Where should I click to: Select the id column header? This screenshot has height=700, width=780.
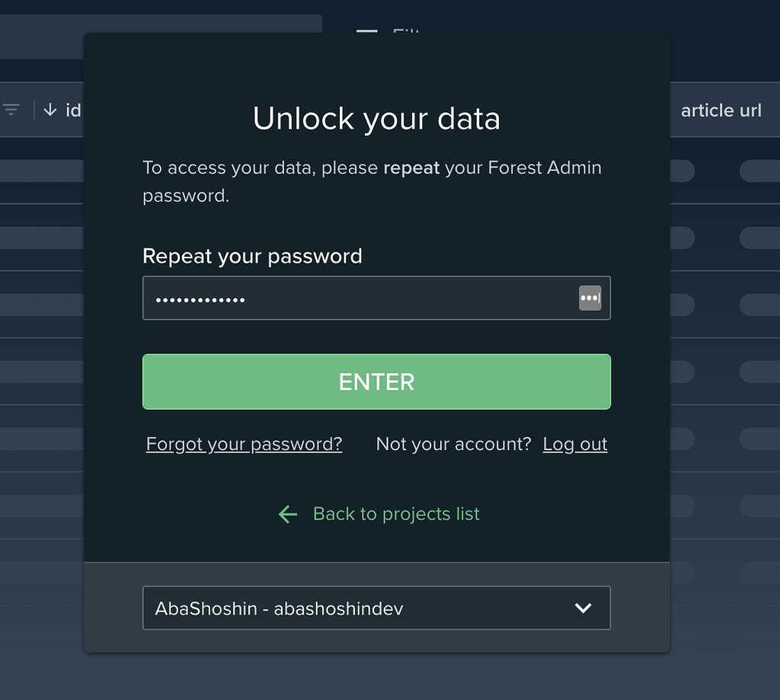click(73, 110)
